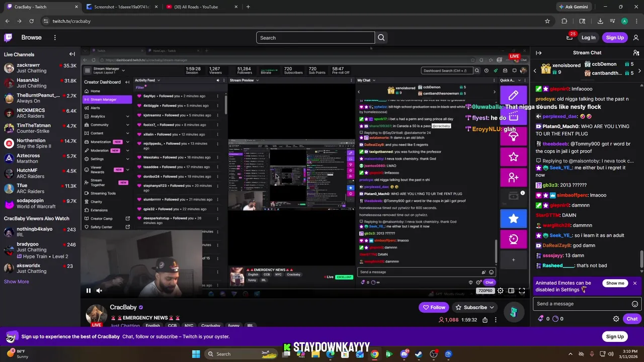Open the weather widget showing 86°F
644x362 pixels.
18,354
